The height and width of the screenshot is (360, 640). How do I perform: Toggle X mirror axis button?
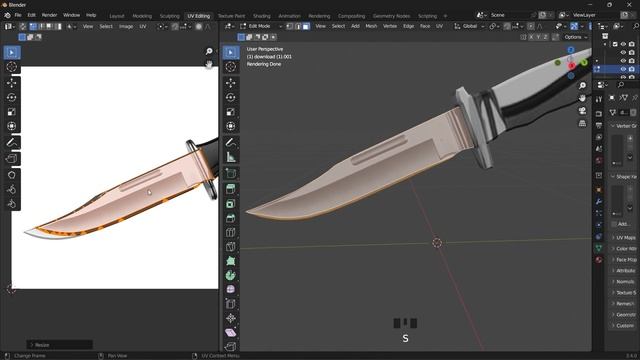click(531, 37)
